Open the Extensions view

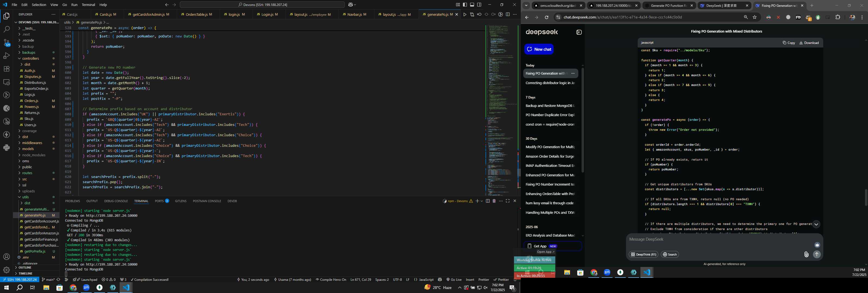click(x=7, y=69)
